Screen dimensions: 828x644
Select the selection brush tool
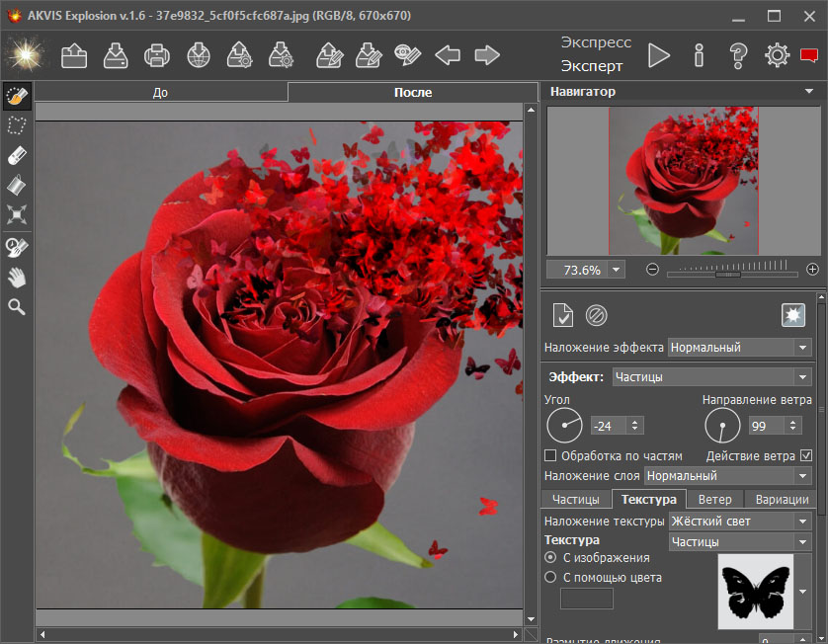point(17,96)
